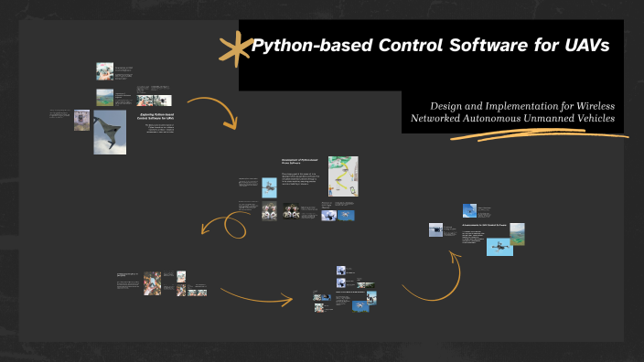Select the white quadcopter thumbnail in the Development topic
Screen dimensions: 644x362
(346, 215)
